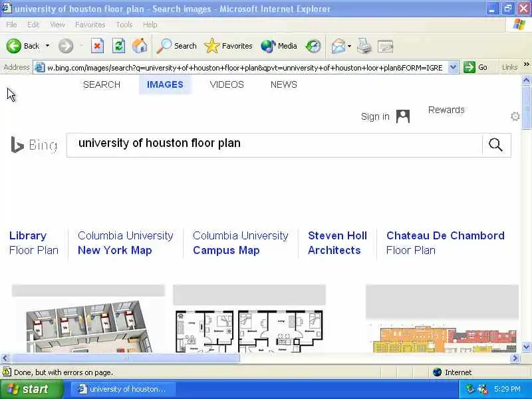532x399 pixels.
Task: Open the Favorites star button
Action: (x=228, y=46)
